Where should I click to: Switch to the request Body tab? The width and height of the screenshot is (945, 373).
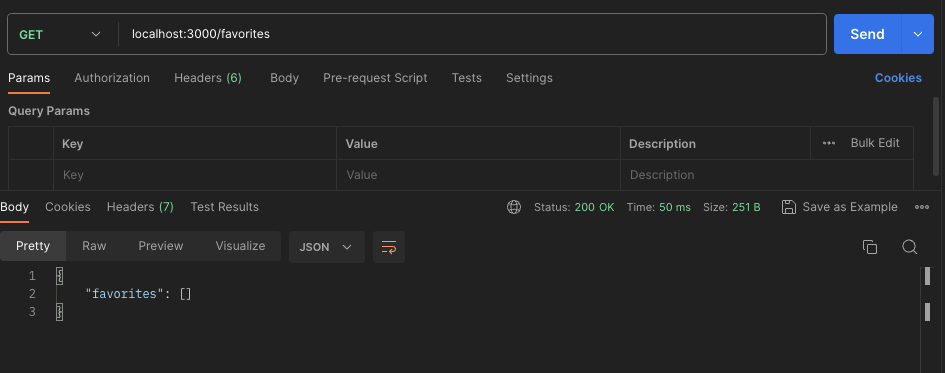[284, 78]
